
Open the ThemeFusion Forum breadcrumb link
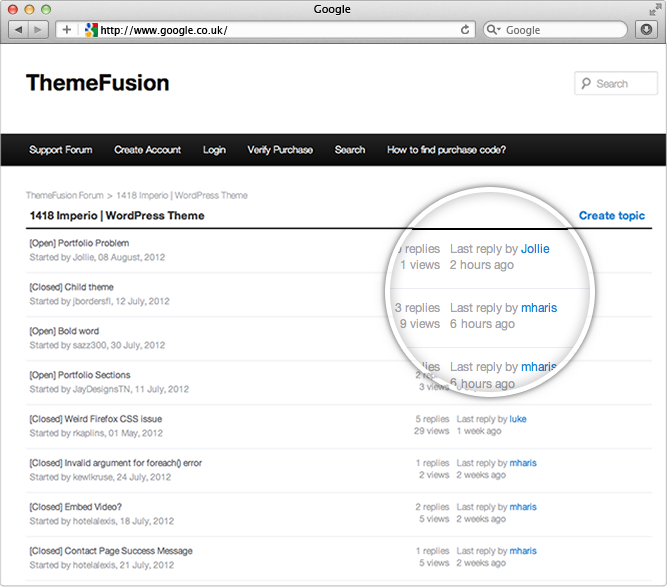pos(63,195)
